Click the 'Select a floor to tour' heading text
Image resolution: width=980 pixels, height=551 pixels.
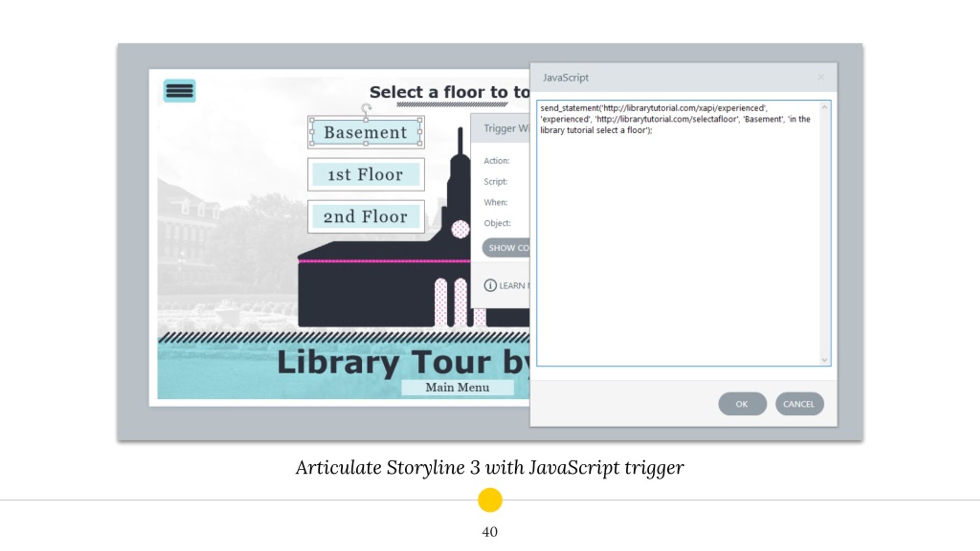point(449,92)
